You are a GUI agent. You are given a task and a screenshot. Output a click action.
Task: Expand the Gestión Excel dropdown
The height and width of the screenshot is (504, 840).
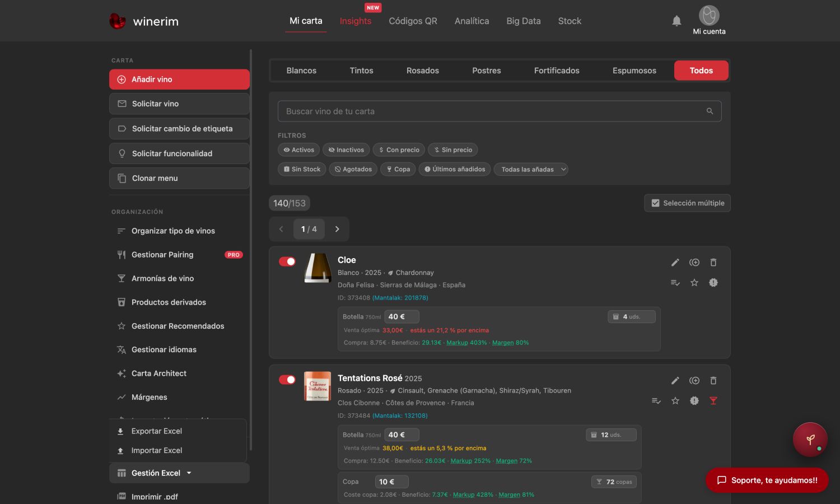click(179, 473)
